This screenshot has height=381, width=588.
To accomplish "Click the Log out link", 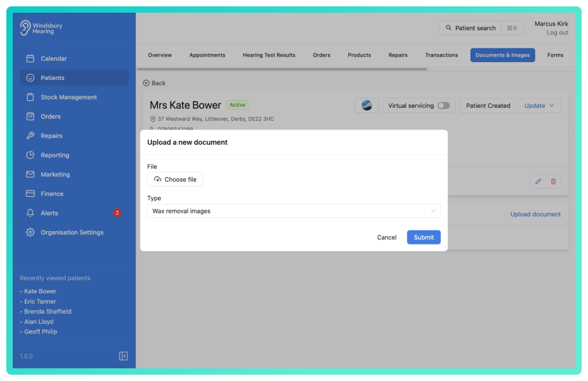I will (x=557, y=32).
